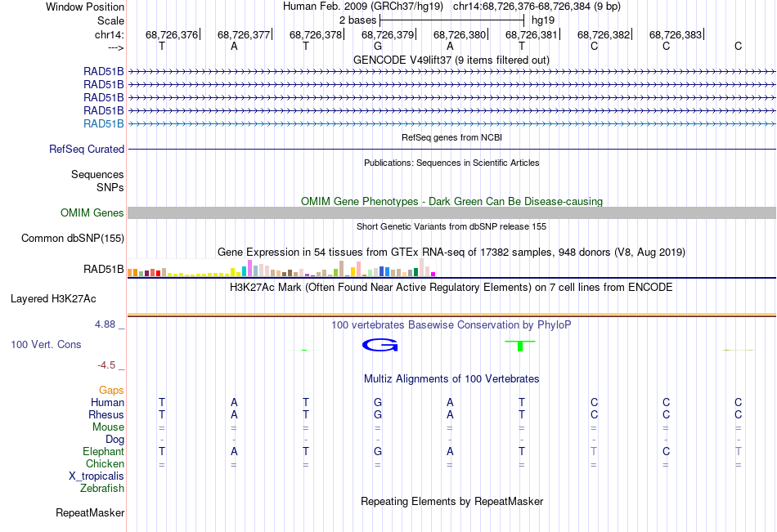Click the dark green bar in GTEx chart
777x532 pixels.
pyautogui.click(x=415, y=272)
